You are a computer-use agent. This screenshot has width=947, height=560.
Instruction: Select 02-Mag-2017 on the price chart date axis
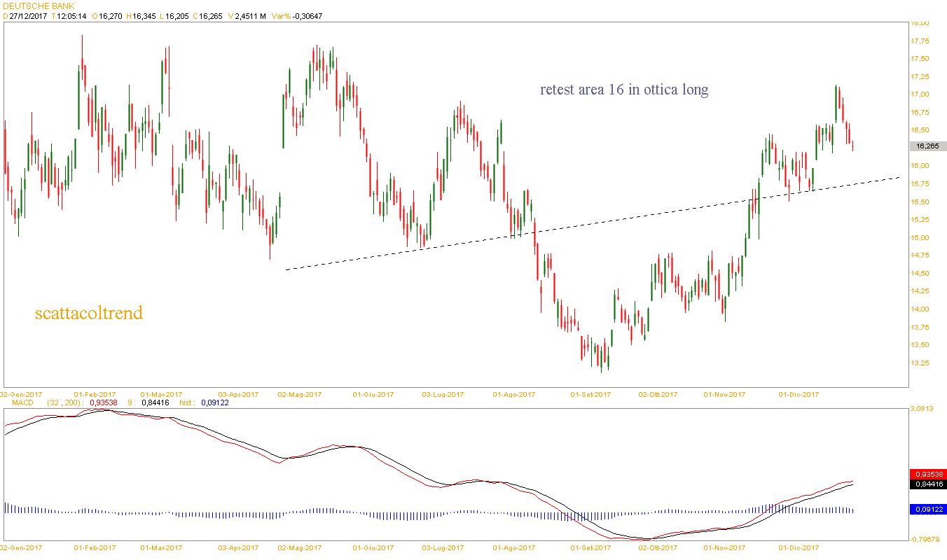[300, 395]
